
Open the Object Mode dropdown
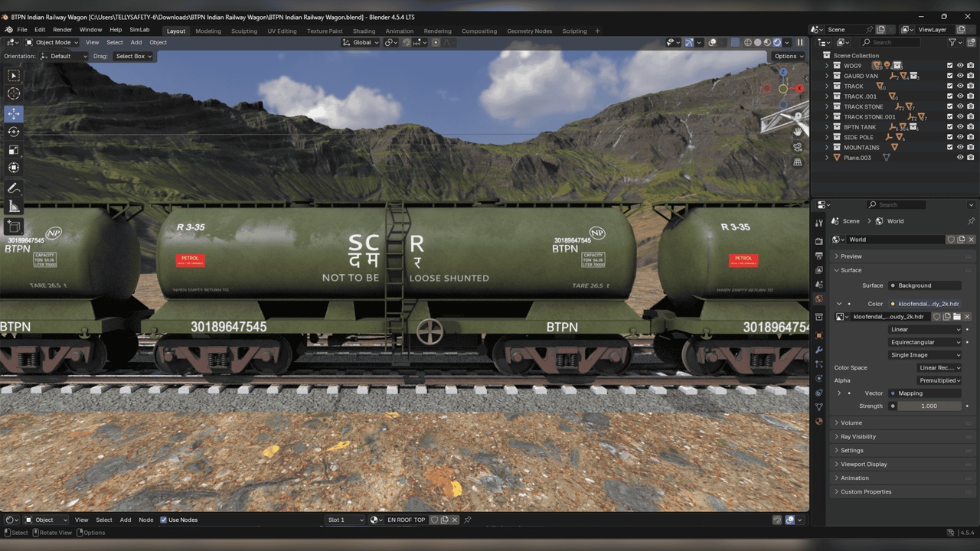tap(52, 42)
